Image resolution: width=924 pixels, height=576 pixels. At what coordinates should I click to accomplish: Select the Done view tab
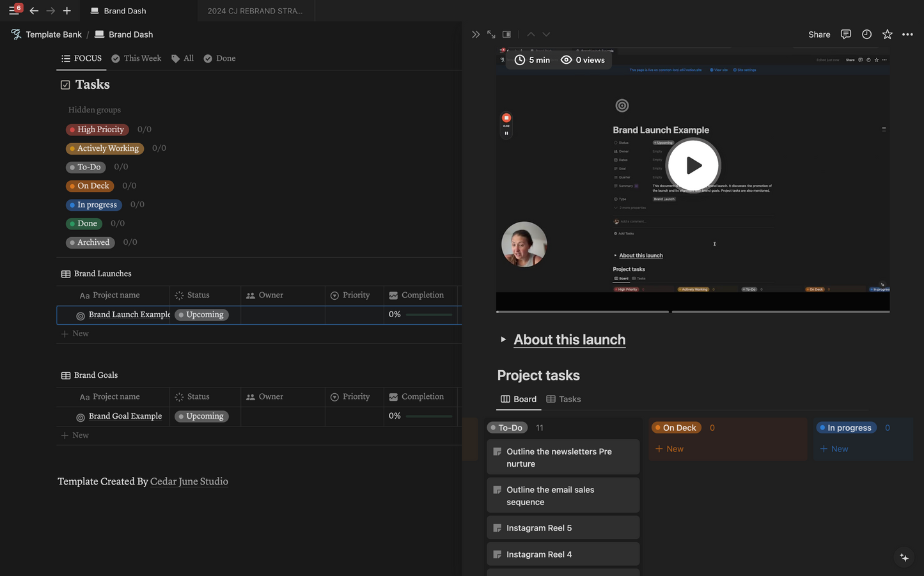219,58
